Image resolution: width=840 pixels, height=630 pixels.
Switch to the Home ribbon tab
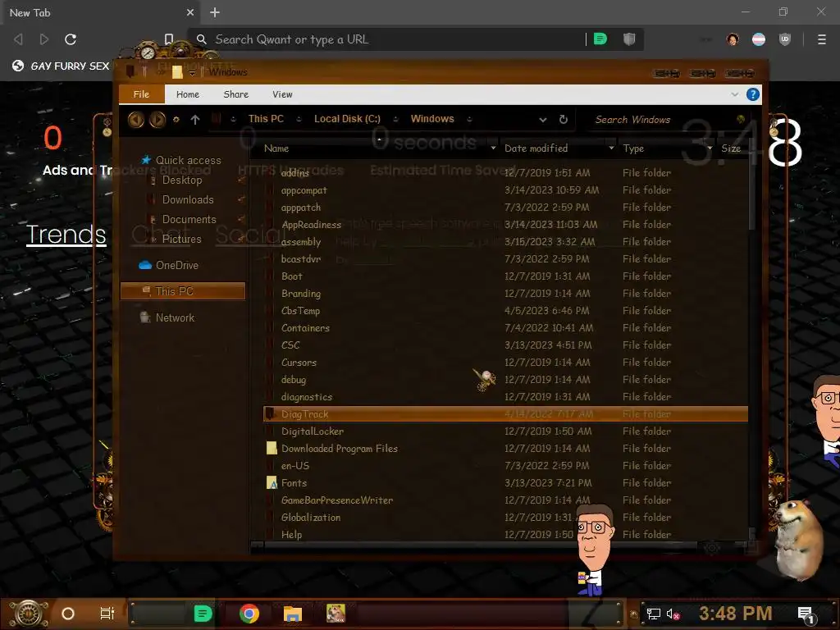pos(188,94)
